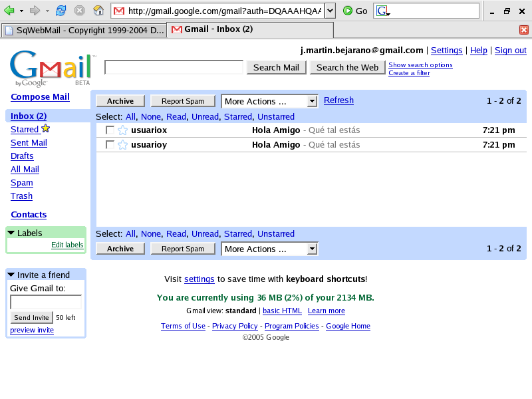Click the Give Gmail to email field
This screenshot has height=399, width=532.
pyautogui.click(x=46, y=302)
